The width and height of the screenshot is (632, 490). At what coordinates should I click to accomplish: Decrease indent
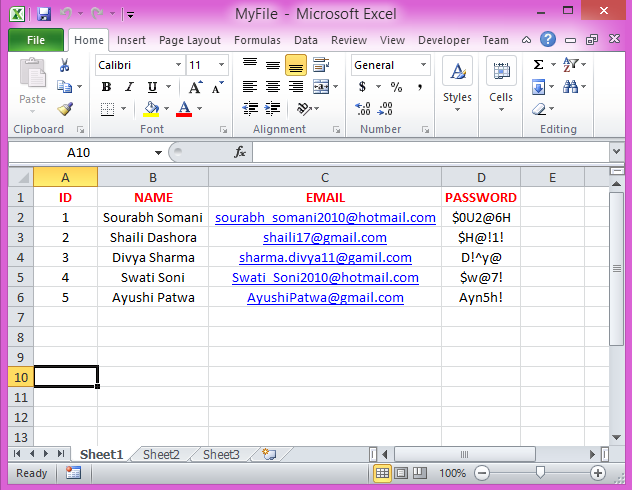250,109
